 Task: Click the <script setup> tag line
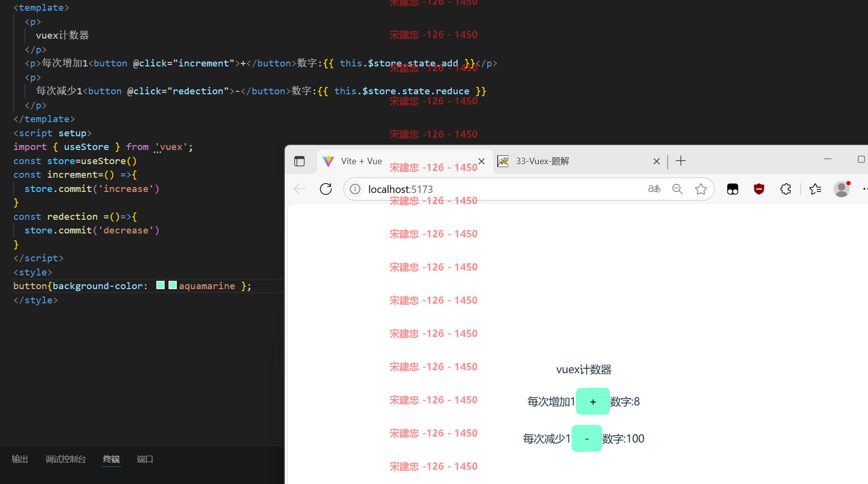pyautogui.click(x=53, y=133)
